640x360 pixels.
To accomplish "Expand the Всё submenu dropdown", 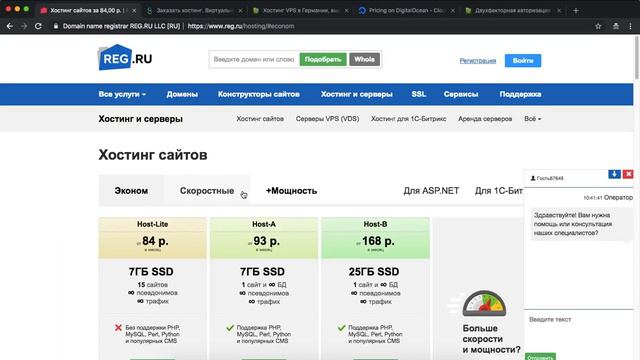I will tap(533, 119).
